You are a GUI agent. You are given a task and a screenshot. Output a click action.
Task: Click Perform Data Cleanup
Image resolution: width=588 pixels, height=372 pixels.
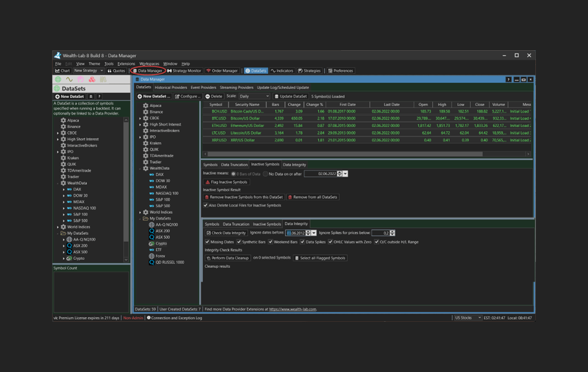pos(228,258)
